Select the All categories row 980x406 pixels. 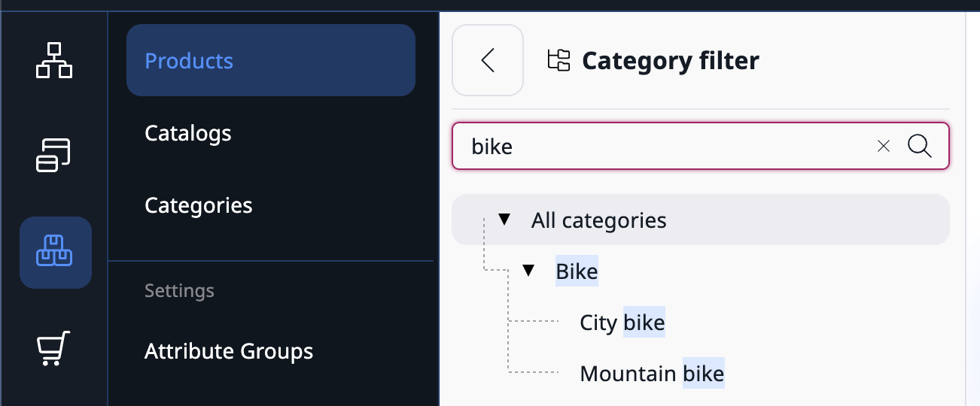[599, 220]
